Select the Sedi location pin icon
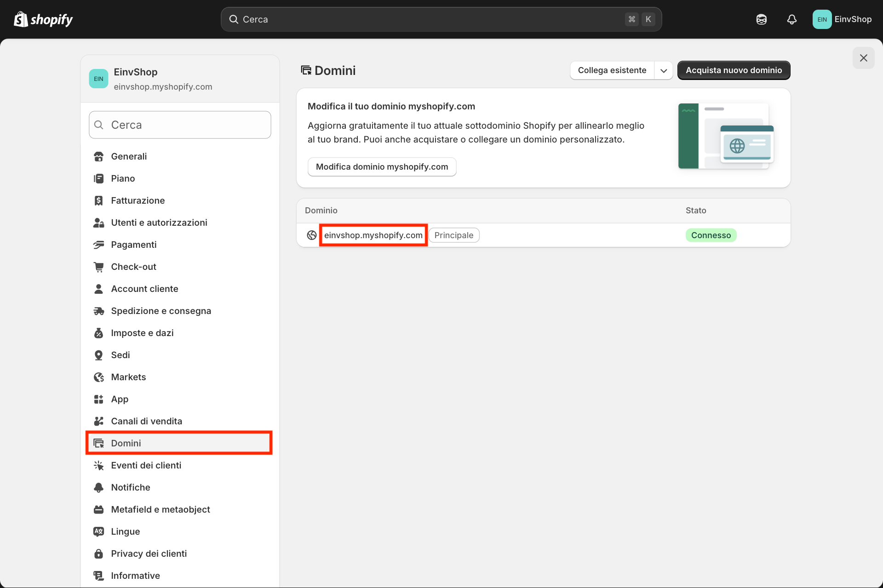 tap(99, 355)
